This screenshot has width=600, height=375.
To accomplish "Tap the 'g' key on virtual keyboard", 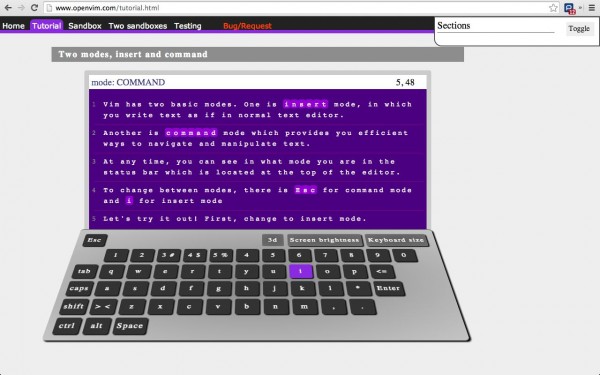I will click(x=219, y=289).
